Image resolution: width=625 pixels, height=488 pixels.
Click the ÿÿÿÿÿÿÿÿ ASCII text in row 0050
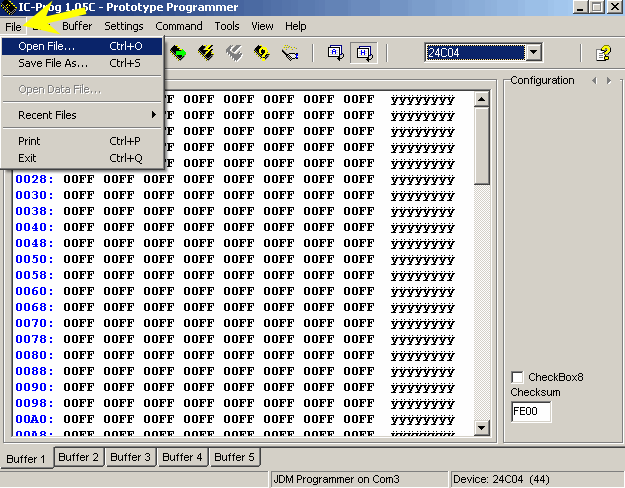(423, 260)
